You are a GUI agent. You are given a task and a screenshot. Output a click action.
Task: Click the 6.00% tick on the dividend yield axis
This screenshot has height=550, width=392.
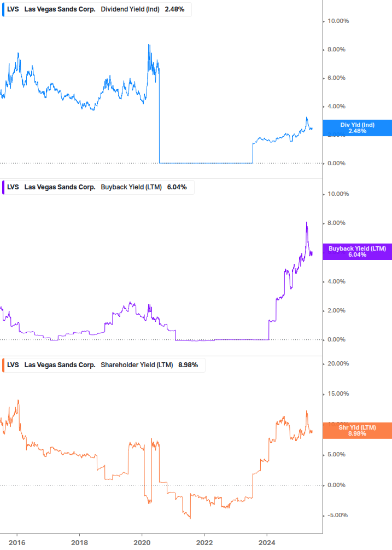pyautogui.click(x=336, y=78)
